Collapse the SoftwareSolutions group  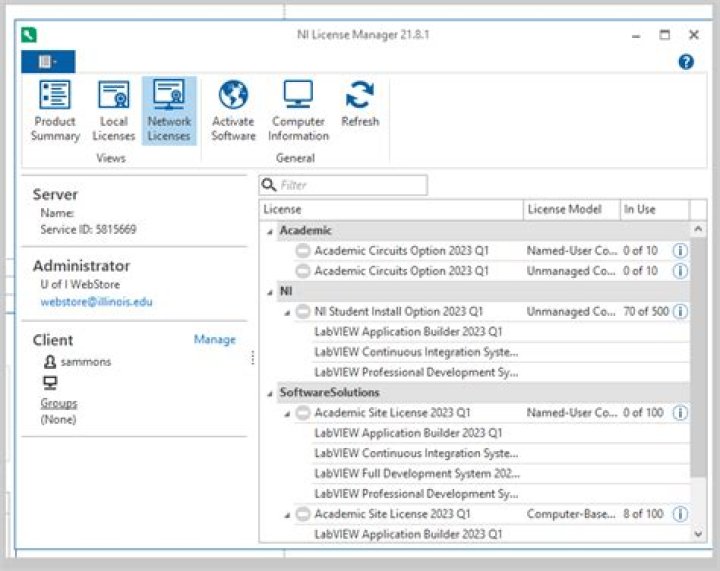click(x=268, y=393)
